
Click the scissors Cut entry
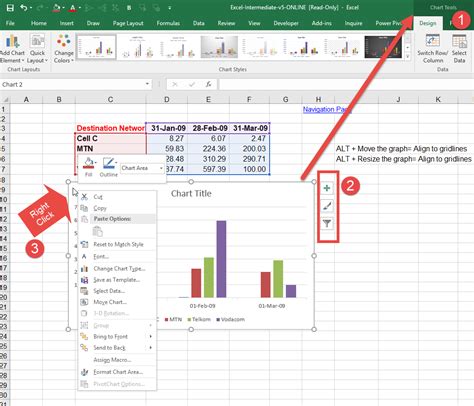(x=117, y=197)
